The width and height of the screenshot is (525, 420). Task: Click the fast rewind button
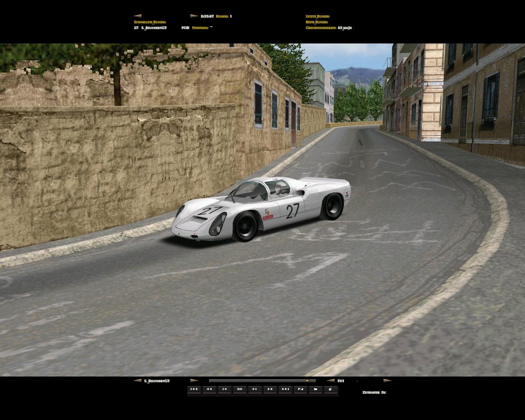[x=209, y=389]
